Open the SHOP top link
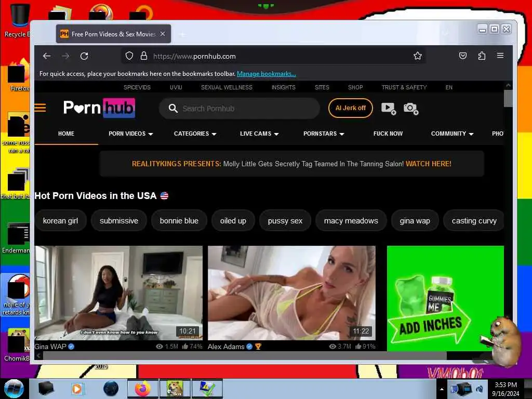Screen dimensions: 532x399 tap(355, 87)
